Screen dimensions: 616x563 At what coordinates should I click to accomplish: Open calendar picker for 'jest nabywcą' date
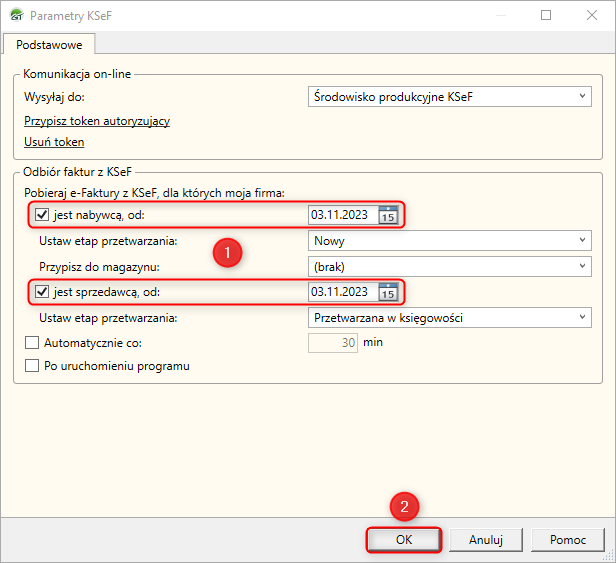pos(388,215)
